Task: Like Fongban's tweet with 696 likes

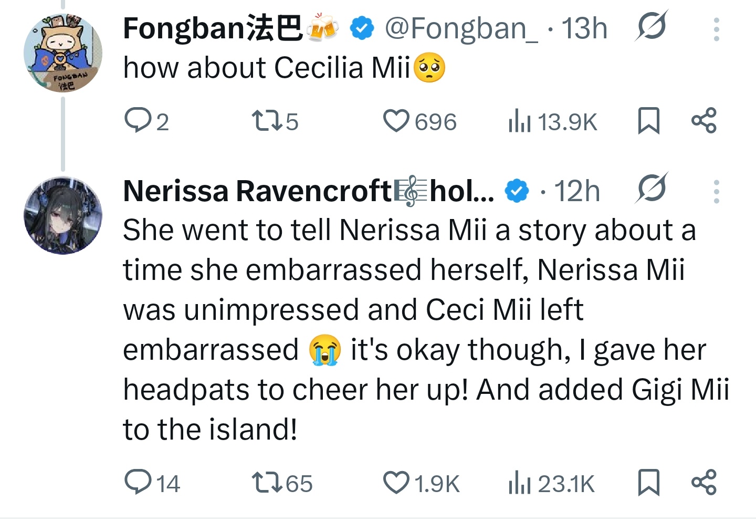Action: (396, 121)
